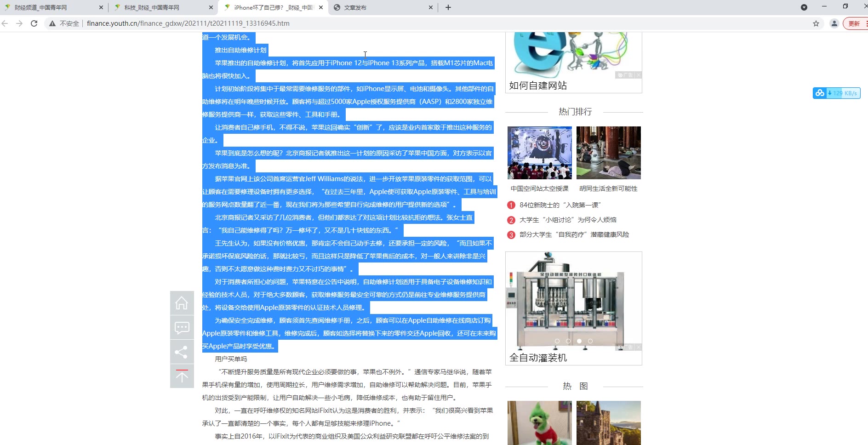Bookmark this page with the star icon
This screenshot has height=445, width=868.
(816, 23)
